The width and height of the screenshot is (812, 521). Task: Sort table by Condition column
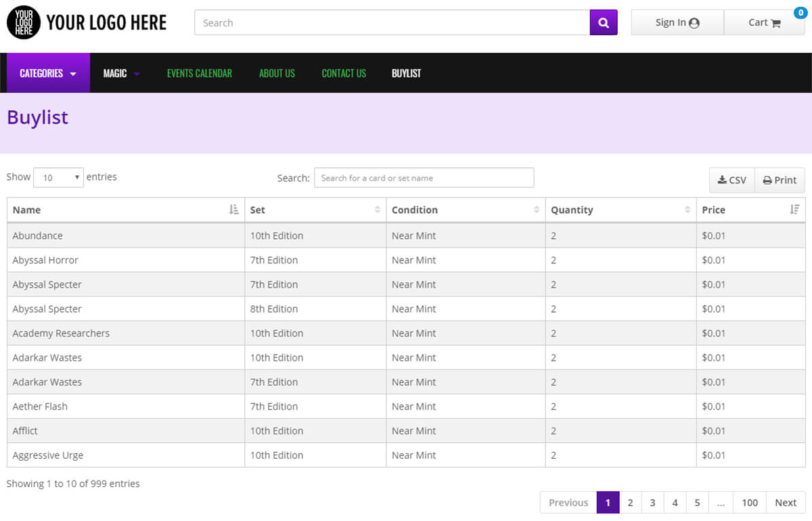pos(466,210)
